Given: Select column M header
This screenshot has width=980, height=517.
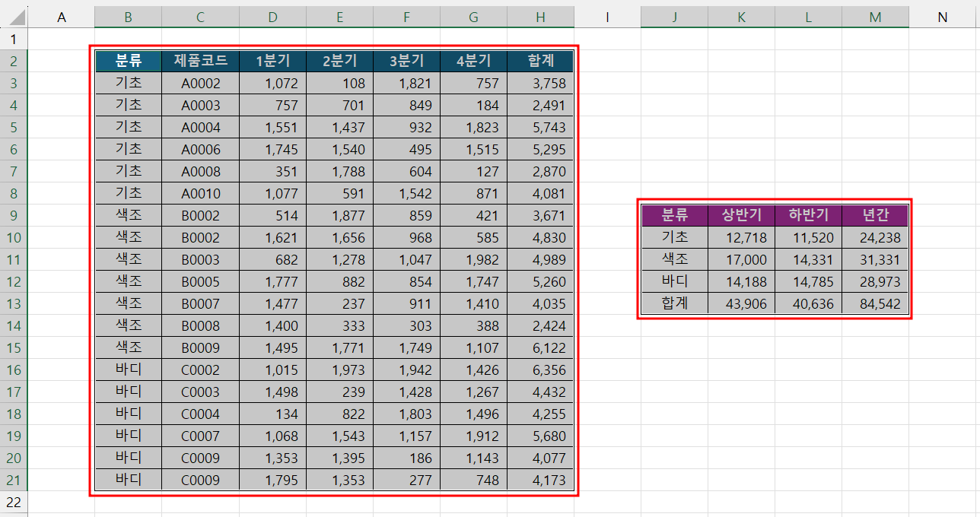Looking at the screenshot, I should point(875,17).
